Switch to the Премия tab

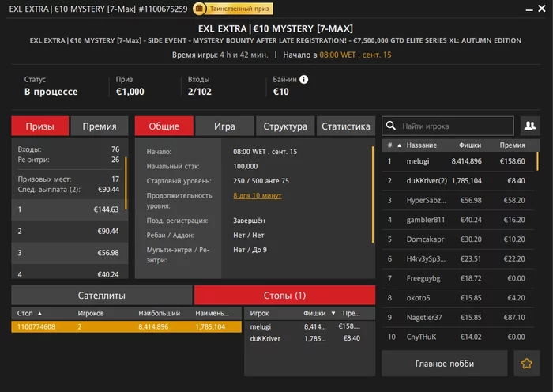pos(100,126)
